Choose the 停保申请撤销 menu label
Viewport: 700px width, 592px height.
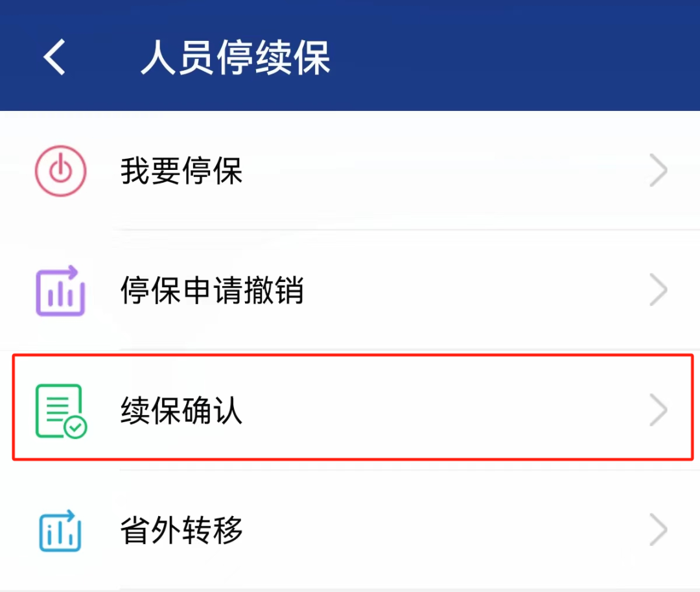coord(212,291)
